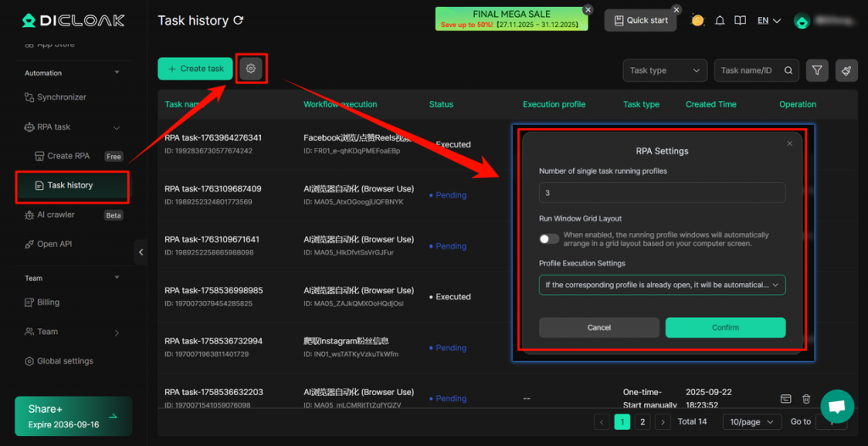Open the Task type filter dropdown
Screen dimensions: 868x446
[665, 71]
